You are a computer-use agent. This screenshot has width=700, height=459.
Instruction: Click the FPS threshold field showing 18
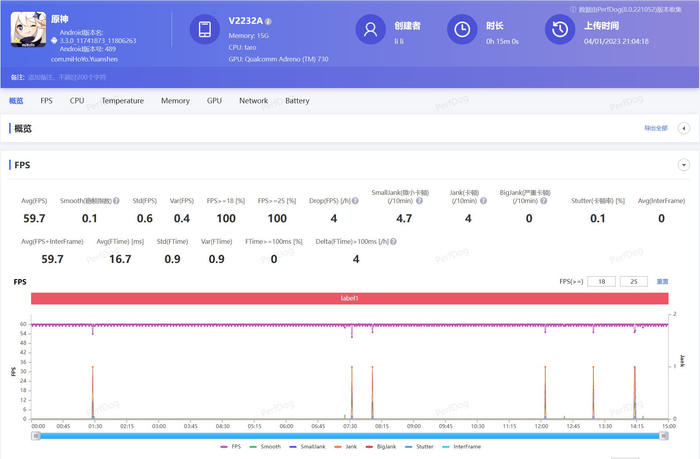click(x=601, y=282)
